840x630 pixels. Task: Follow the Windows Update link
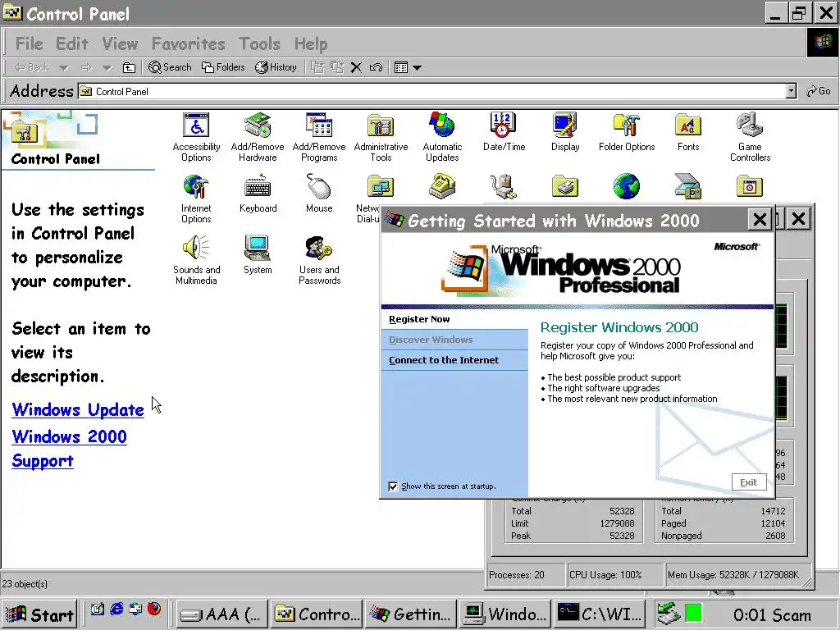[78, 410]
